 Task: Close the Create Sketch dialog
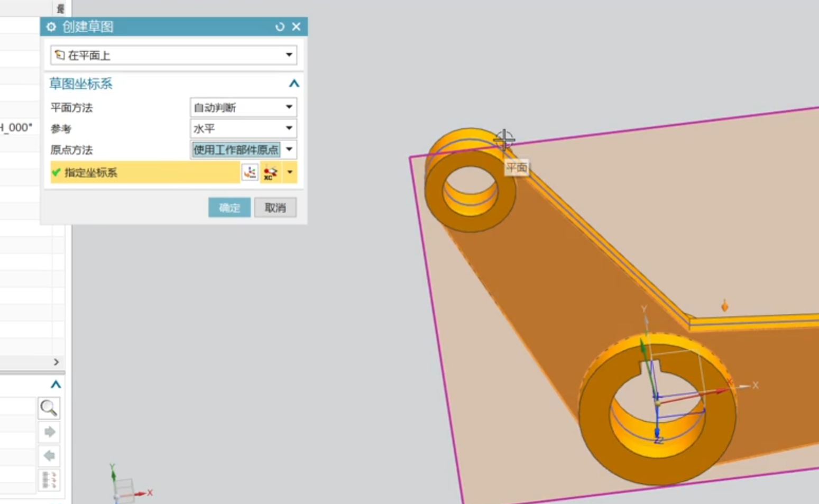tap(296, 26)
